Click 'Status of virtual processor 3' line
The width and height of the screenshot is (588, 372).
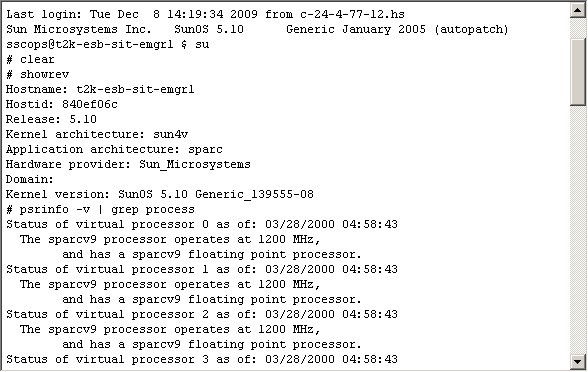point(202,359)
